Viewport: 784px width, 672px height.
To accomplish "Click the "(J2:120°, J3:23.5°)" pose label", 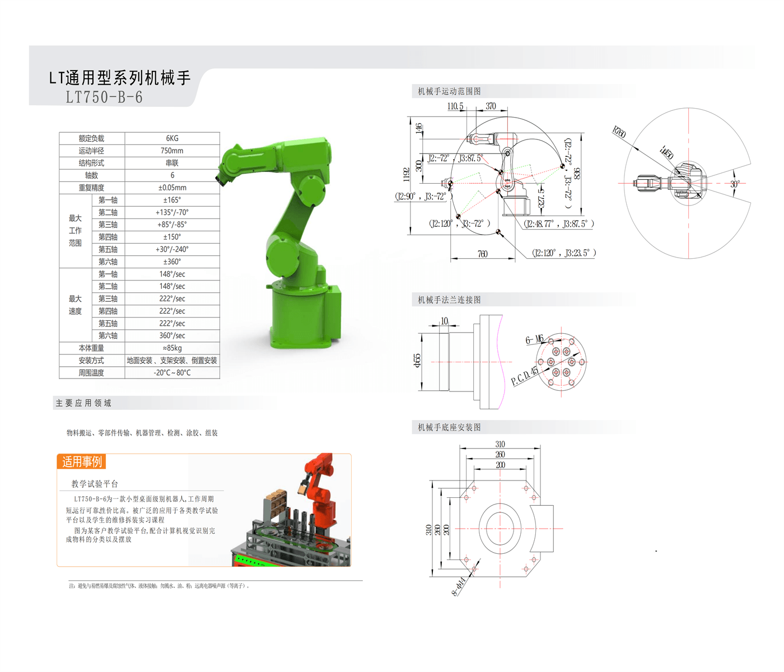I will 564,253.
